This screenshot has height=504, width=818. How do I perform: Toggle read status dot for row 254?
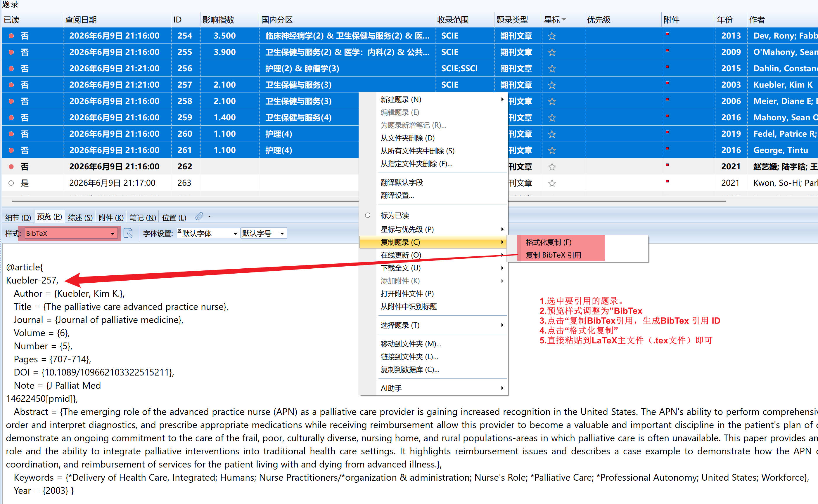coord(11,36)
